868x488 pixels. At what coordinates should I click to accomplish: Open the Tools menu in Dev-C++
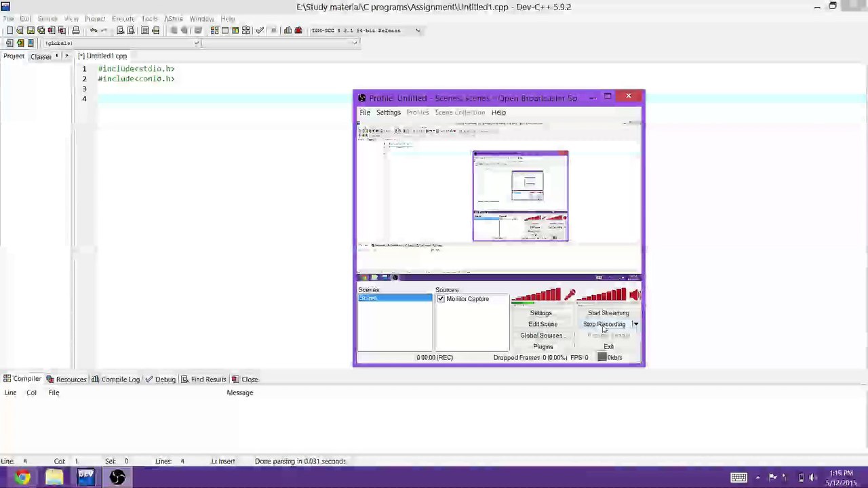tap(150, 19)
